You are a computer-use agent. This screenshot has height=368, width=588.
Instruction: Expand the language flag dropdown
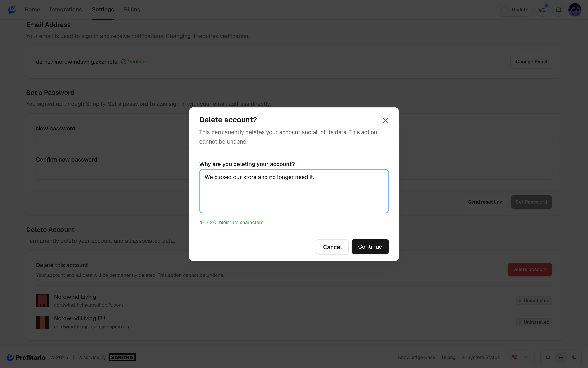click(520, 357)
